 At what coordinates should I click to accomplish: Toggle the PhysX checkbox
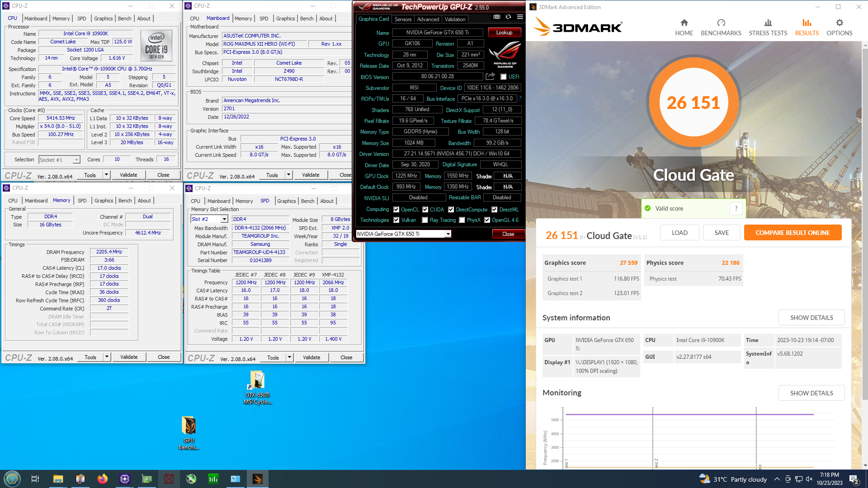coord(462,220)
